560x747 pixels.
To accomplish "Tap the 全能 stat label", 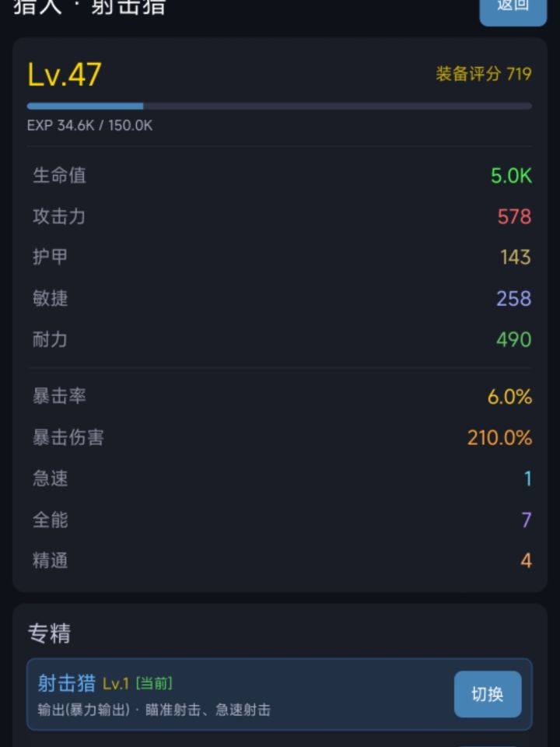I will 50,520.
